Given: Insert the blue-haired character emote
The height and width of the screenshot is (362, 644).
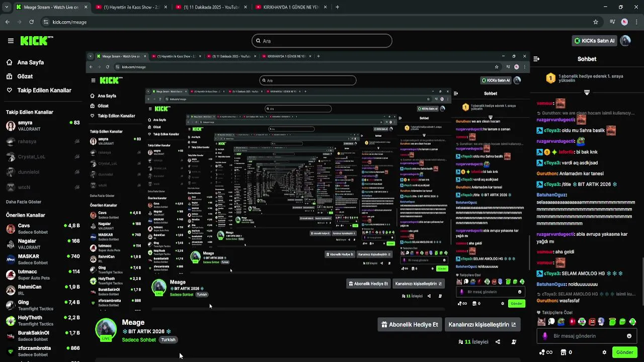Looking at the screenshot, I should 602,322.
